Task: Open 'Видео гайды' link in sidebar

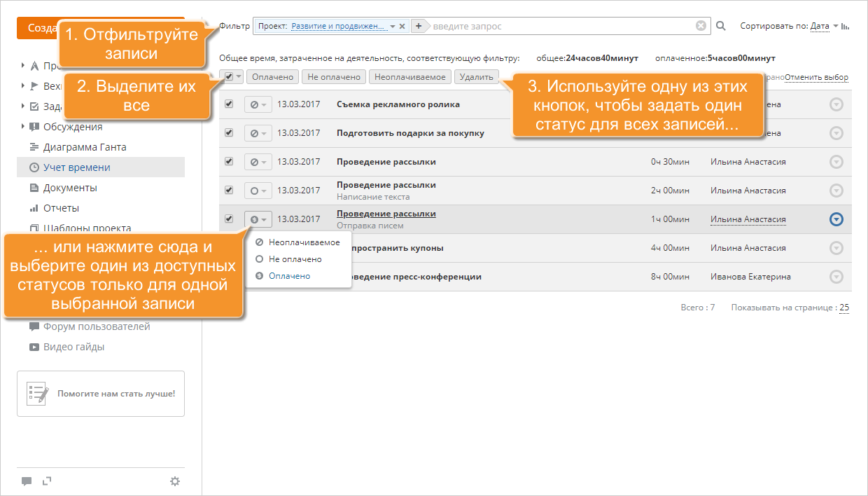Action: pyautogui.click(x=73, y=347)
